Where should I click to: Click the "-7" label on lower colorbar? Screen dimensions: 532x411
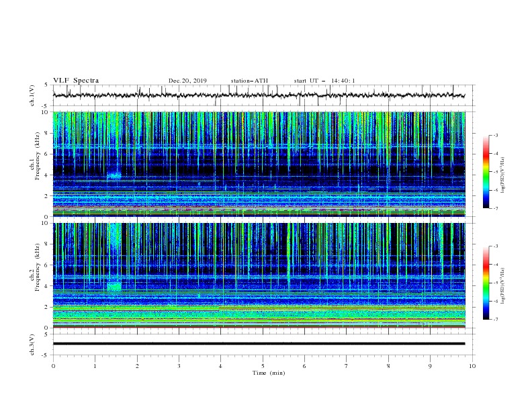point(496,319)
